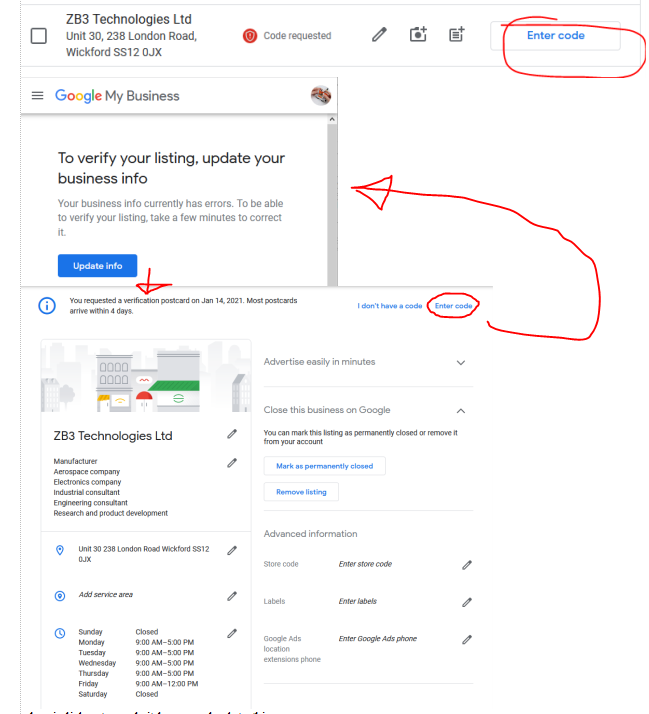Edit the business name ZB3 Technologies Ltd
649x714 pixels.
pos(232,434)
